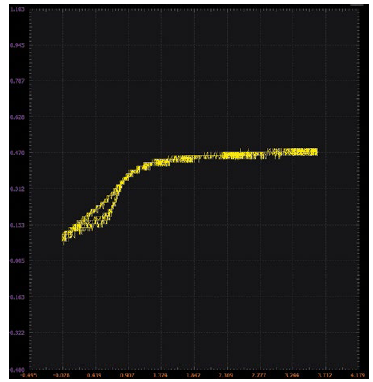Image resolution: width=373 pixels, height=382 pixels.
Task: Click the 0.470 label on the vertical axis
Action: pyautogui.click(x=16, y=153)
